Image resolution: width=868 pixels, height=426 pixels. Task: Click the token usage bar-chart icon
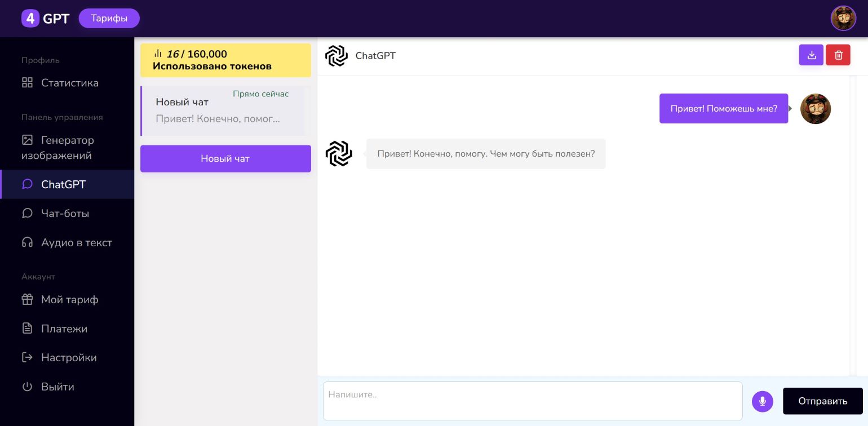pos(158,54)
